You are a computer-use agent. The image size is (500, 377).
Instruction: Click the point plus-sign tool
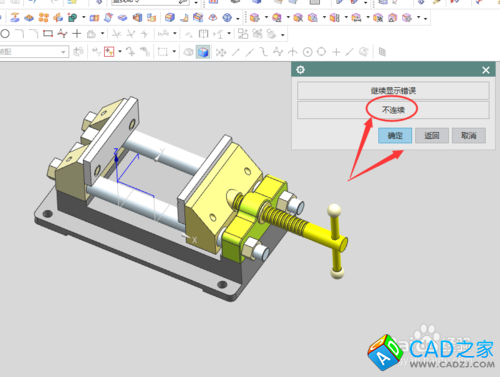click(77, 33)
